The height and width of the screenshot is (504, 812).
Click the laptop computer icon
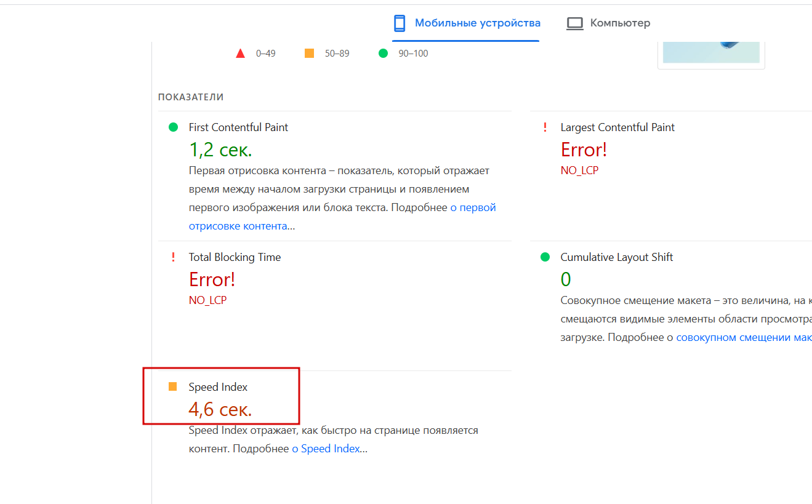click(574, 23)
